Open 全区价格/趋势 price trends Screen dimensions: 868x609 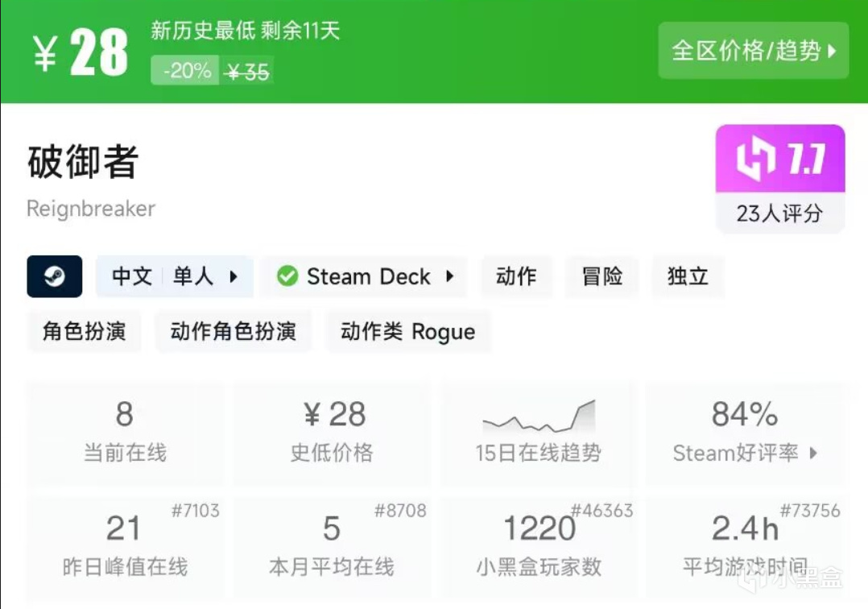[754, 50]
